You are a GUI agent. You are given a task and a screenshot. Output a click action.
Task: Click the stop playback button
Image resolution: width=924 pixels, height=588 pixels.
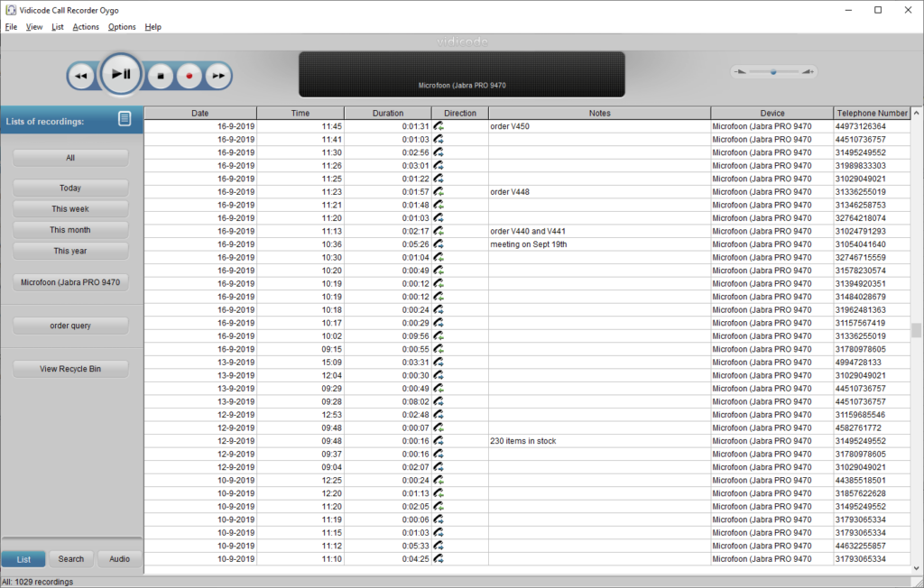point(161,76)
